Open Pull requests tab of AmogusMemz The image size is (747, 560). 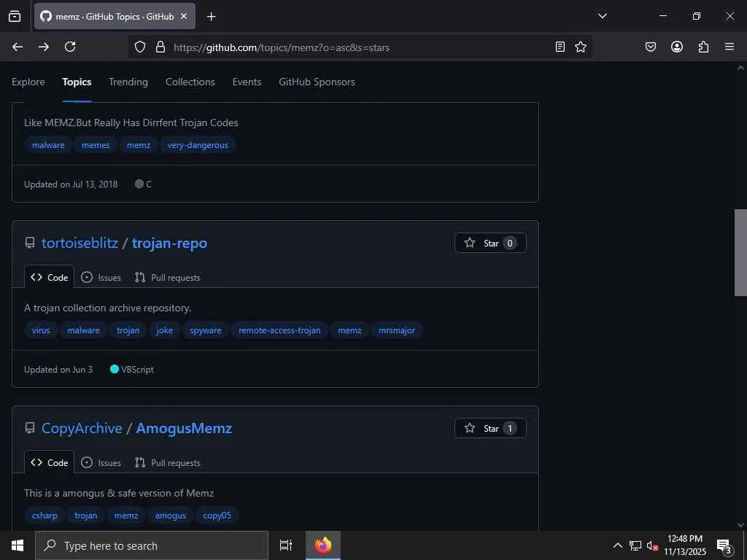(167, 462)
